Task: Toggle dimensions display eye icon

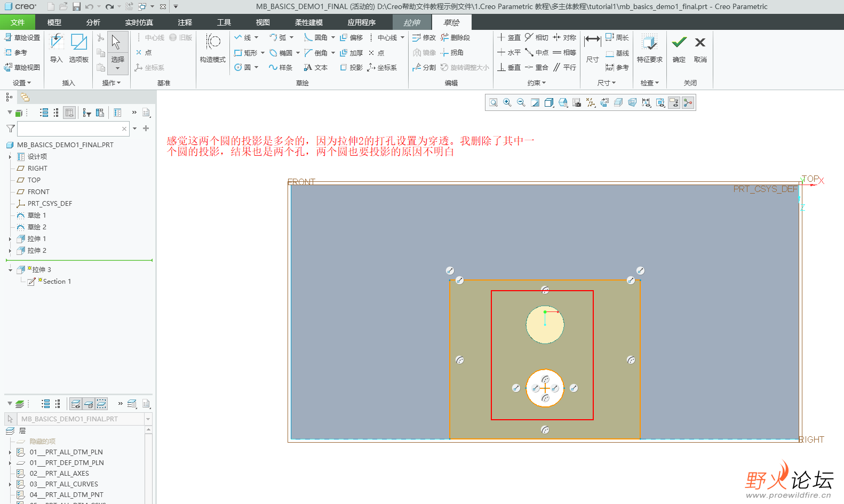Action: pyautogui.click(x=647, y=102)
